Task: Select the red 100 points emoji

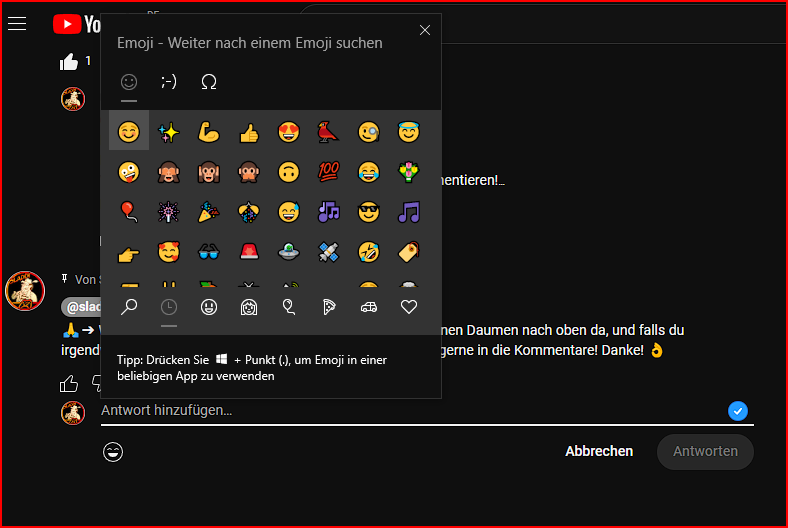Action: pos(329,171)
